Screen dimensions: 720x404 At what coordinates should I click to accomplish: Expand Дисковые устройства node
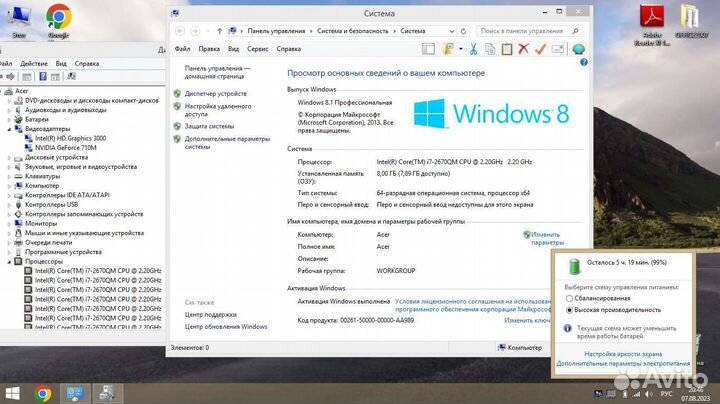click(9, 157)
